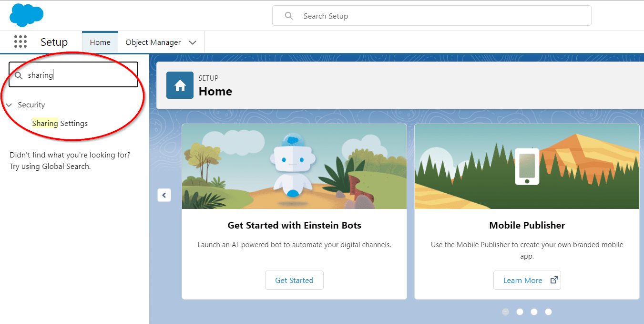Select the third carousel dot indicator
644x324 pixels.
(x=534, y=312)
